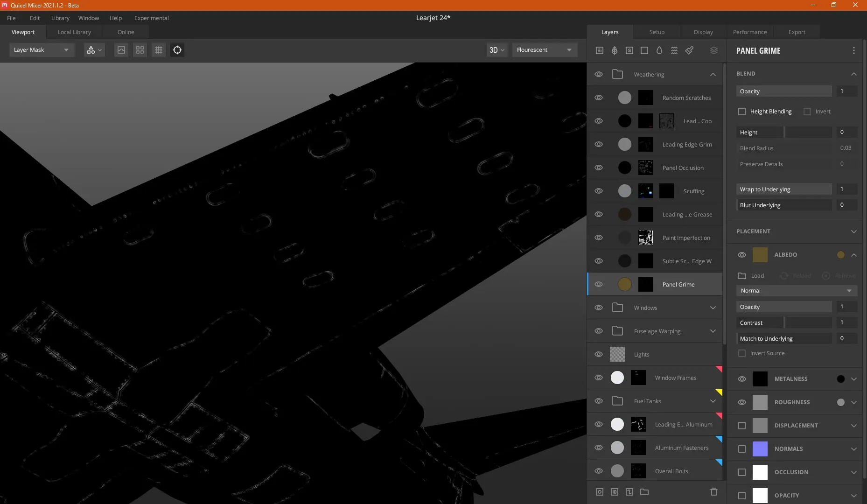This screenshot has width=867, height=504.
Task: Switch to the Export tab
Action: coord(797,32)
